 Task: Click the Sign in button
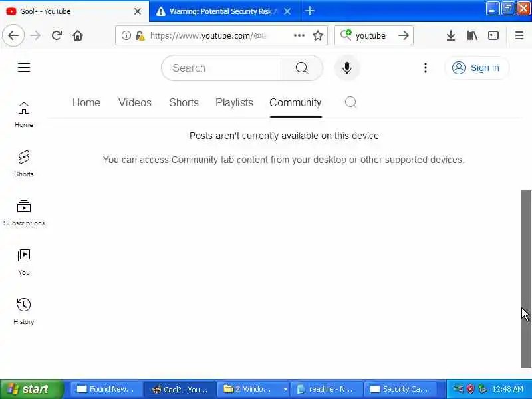[x=476, y=68]
